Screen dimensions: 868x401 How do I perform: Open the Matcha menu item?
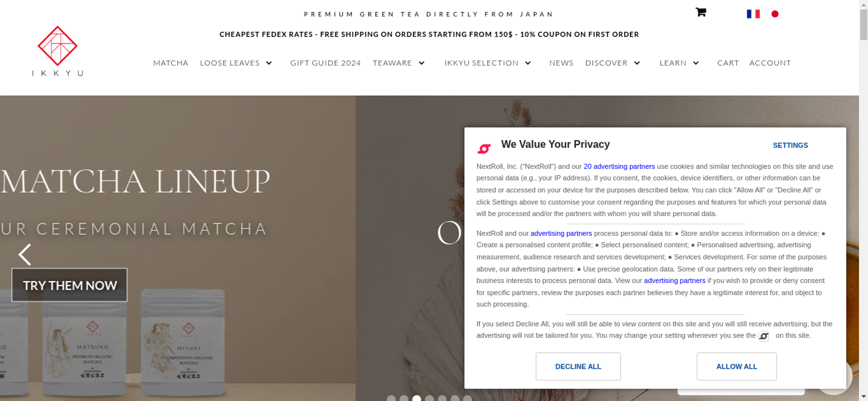coord(171,63)
